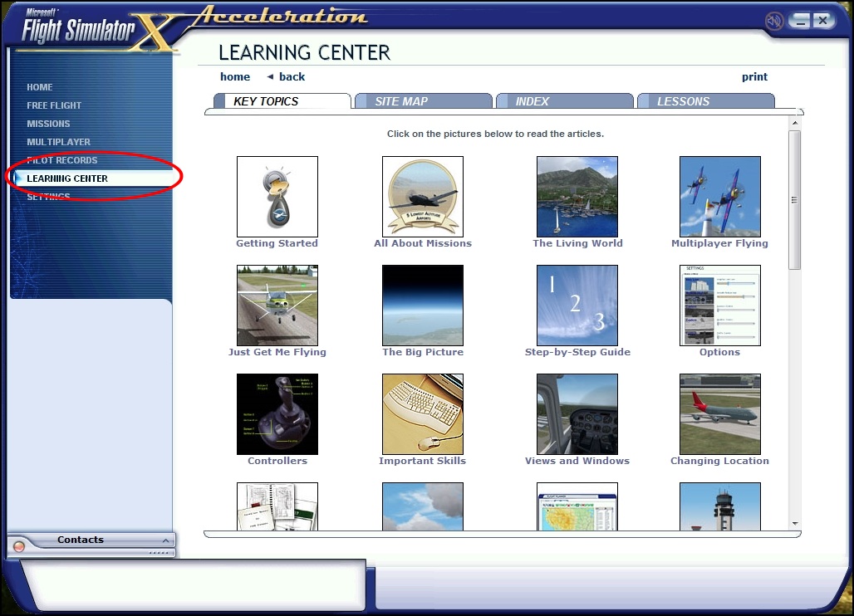
Task: Click the All About Missions caption link
Action: tap(423, 243)
